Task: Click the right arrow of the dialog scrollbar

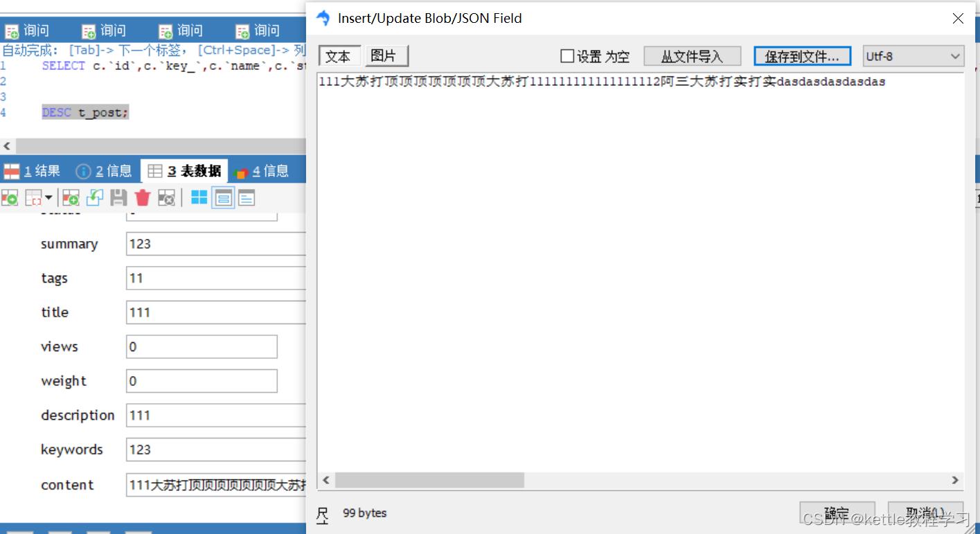Action: [x=955, y=480]
